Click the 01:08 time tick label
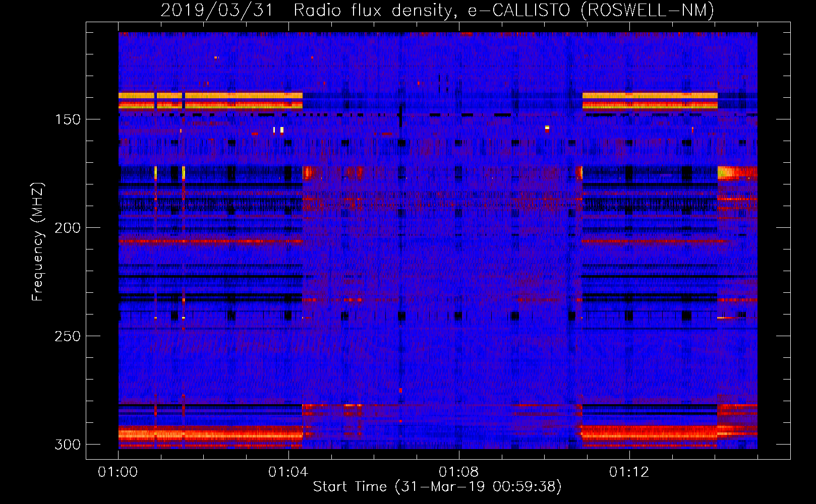This screenshot has width=816, height=504. (459, 472)
